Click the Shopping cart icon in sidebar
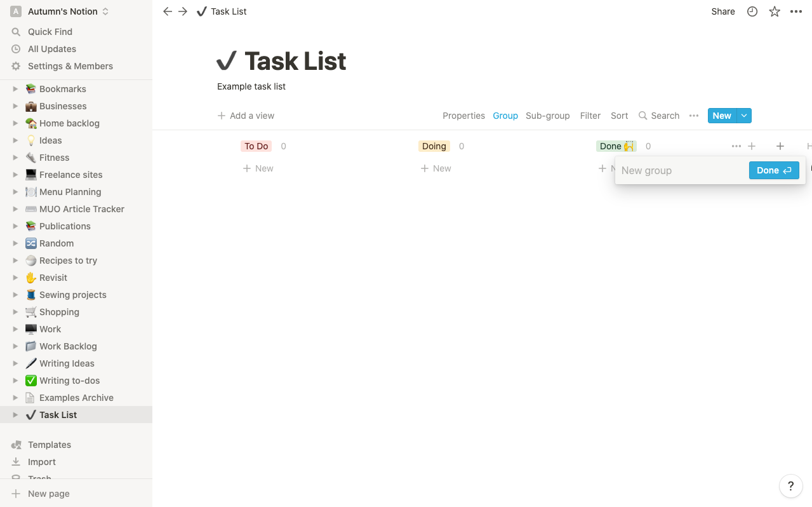The height and width of the screenshot is (507, 812). pos(30,312)
